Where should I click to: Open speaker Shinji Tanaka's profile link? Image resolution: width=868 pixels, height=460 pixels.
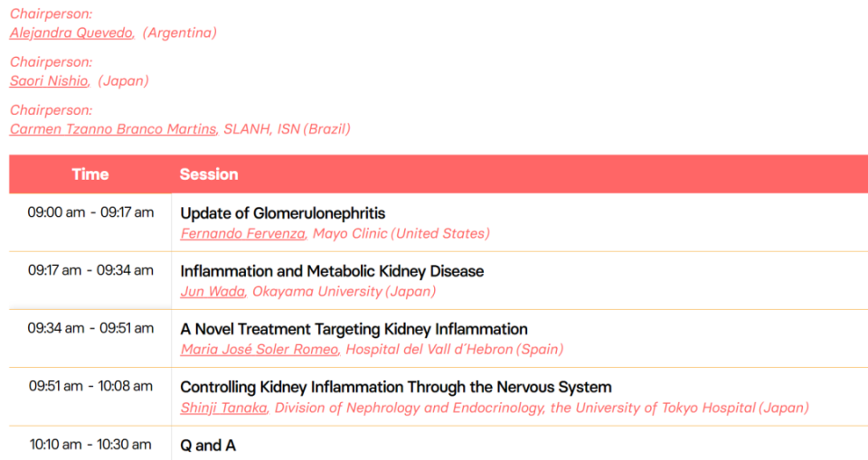(223, 408)
